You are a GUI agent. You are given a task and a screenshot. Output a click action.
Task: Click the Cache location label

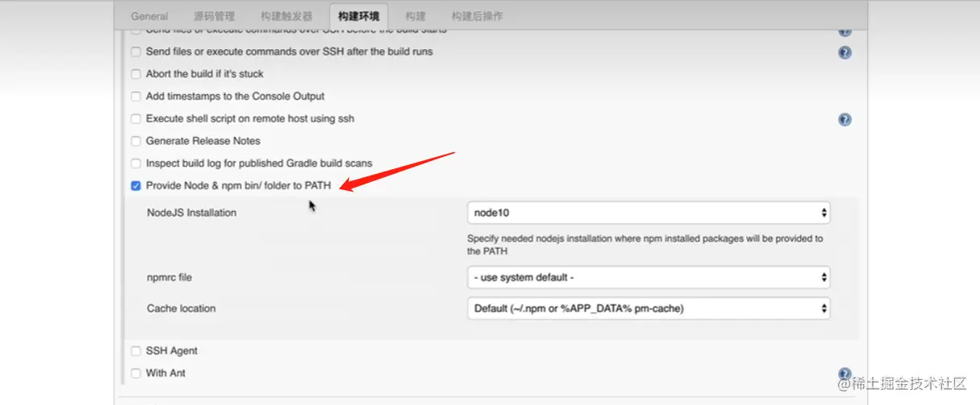pyautogui.click(x=181, y=308)
